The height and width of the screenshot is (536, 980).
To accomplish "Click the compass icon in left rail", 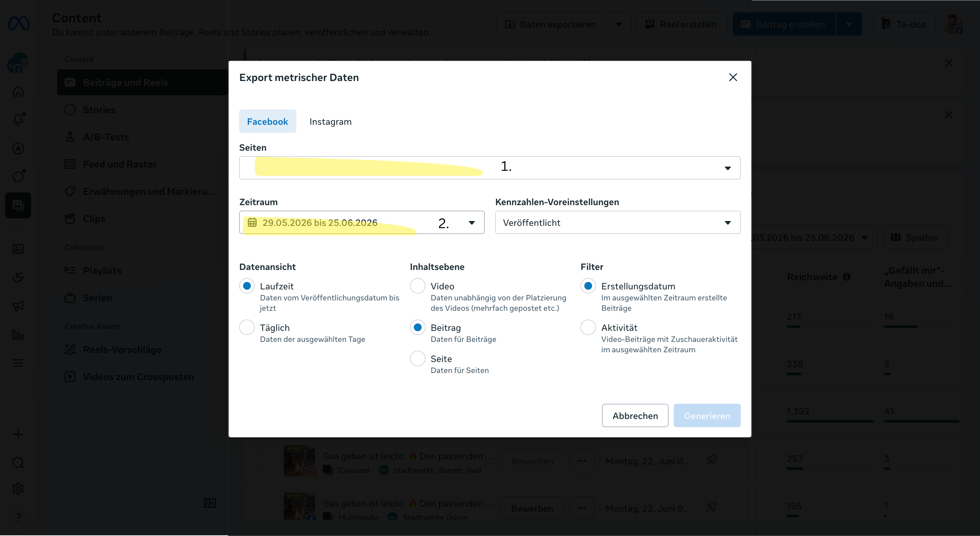I will tap(18, 148).
